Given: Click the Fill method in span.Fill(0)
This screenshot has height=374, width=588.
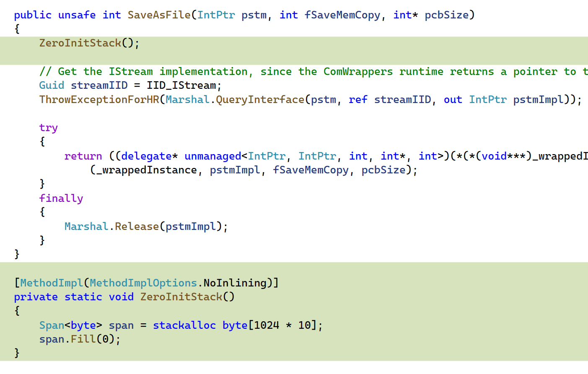Looking at the screenshot, I should (83, 339).
